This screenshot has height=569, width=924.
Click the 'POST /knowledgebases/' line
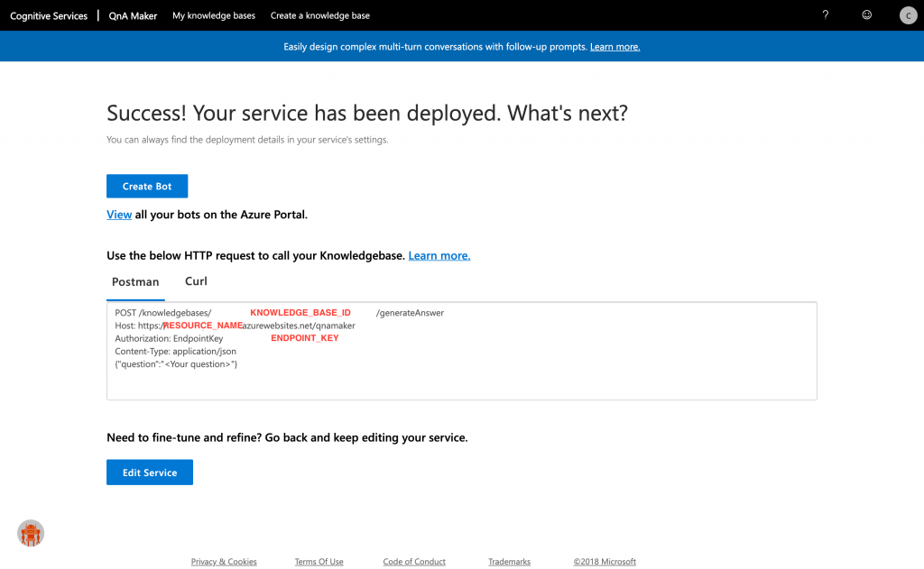pos(162,313)
